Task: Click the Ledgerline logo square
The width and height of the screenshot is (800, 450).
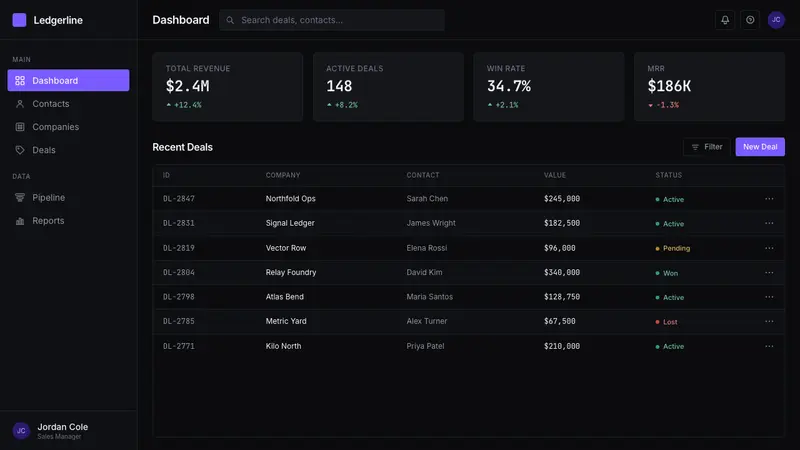Action: point(19,20)
